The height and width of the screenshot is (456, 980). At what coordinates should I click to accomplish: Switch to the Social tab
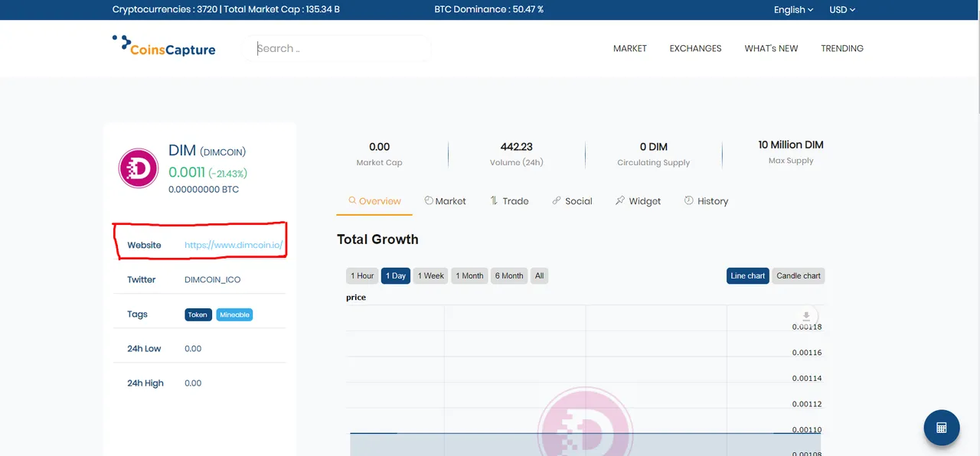(572, 201)
